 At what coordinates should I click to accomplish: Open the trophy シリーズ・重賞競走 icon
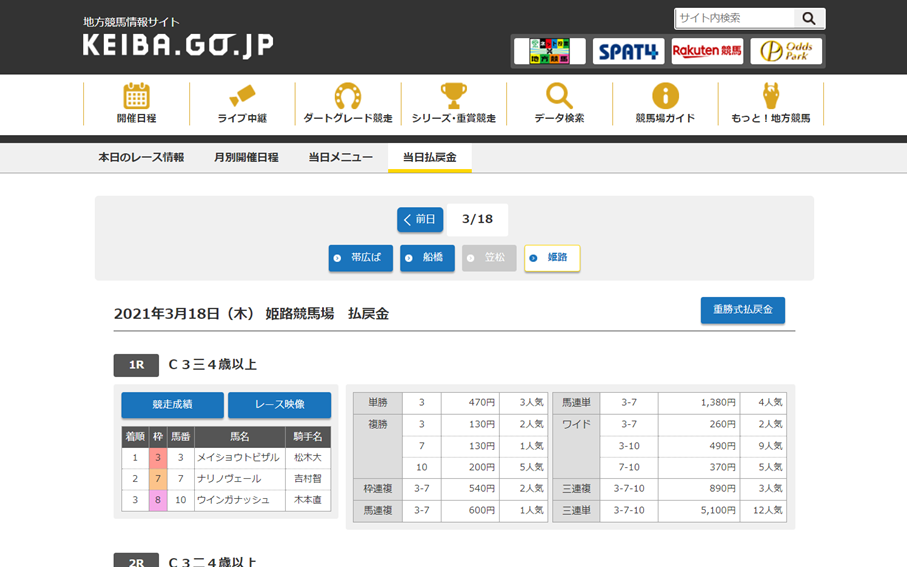pyautogui.click(x=454, y=97)
